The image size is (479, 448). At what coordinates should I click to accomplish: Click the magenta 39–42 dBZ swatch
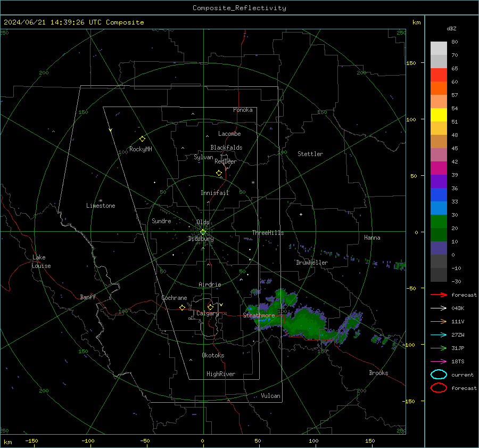click(x=439, y=168)
